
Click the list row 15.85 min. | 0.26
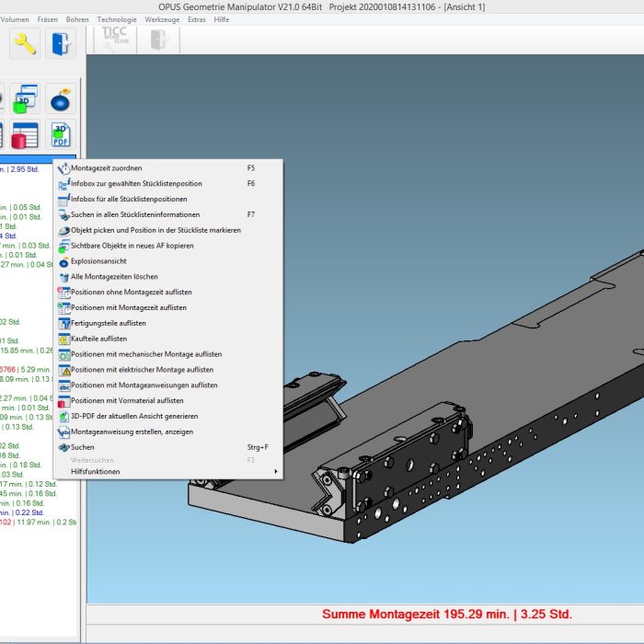pos(27,351)
